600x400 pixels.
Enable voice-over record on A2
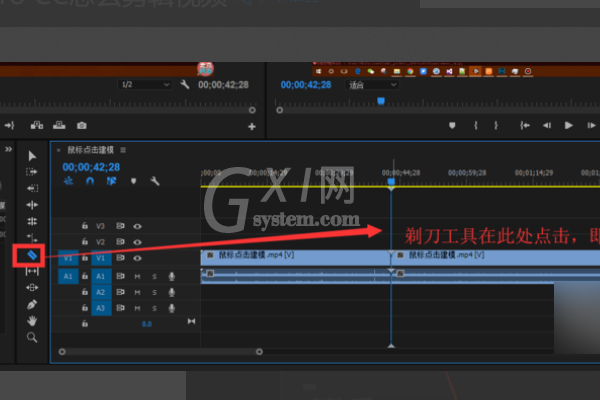172,292
